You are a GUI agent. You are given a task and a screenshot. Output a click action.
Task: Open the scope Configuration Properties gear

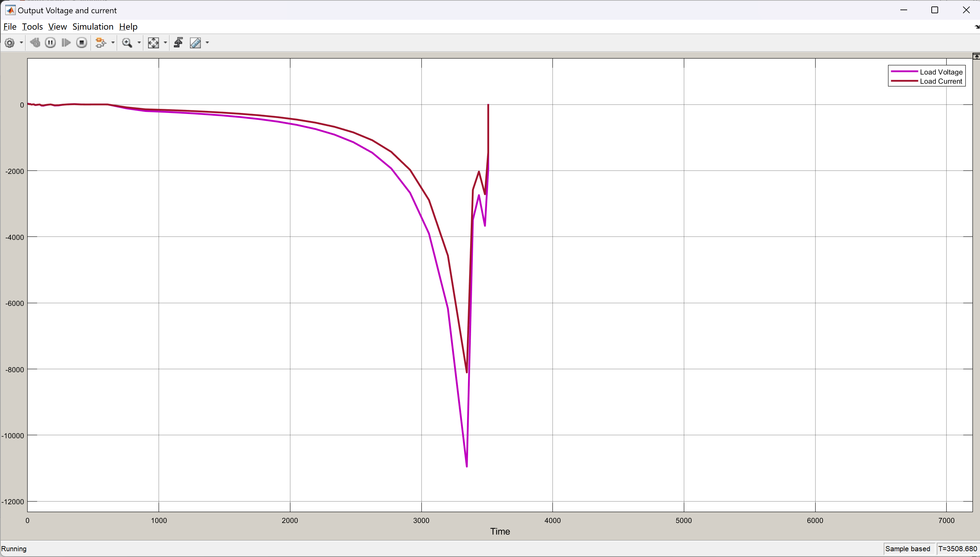coord(10,43)
